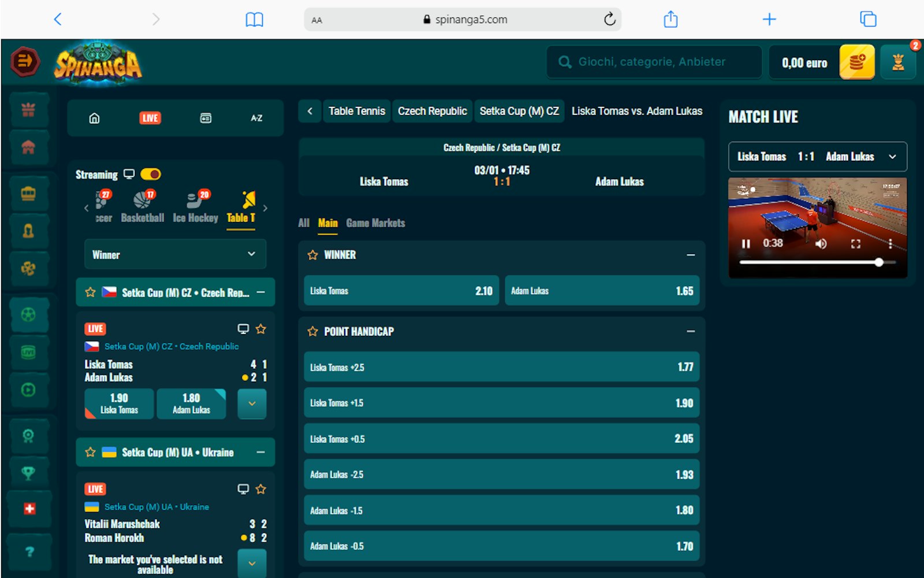Image resolution: width=924 pixels, height=578 pixels.
Task: Click the coins deposit icon
Action: click(x=856, y=62)
